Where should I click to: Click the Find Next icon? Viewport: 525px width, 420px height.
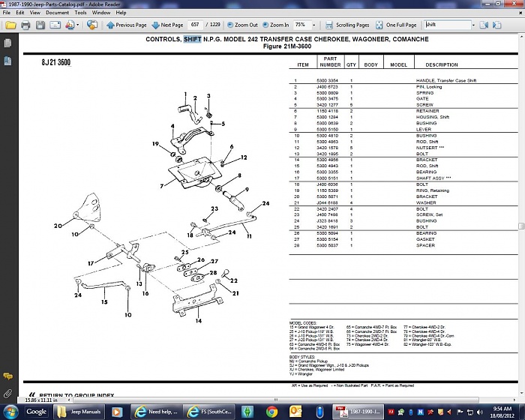pos(496,25)
